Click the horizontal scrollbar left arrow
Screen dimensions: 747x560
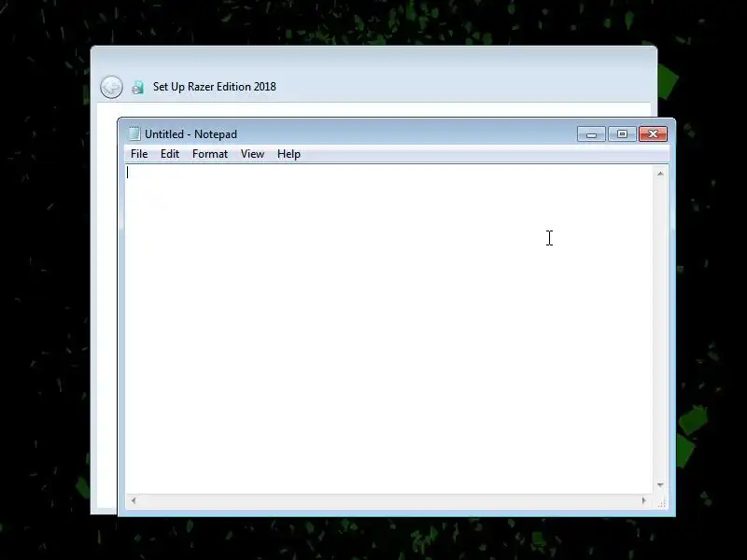click(134, 500)
